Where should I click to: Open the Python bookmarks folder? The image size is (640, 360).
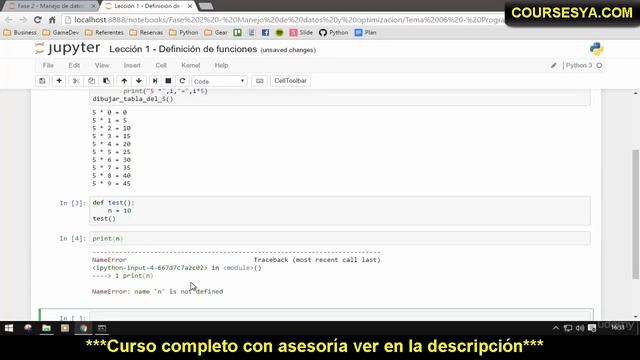[x=184, y=33]
